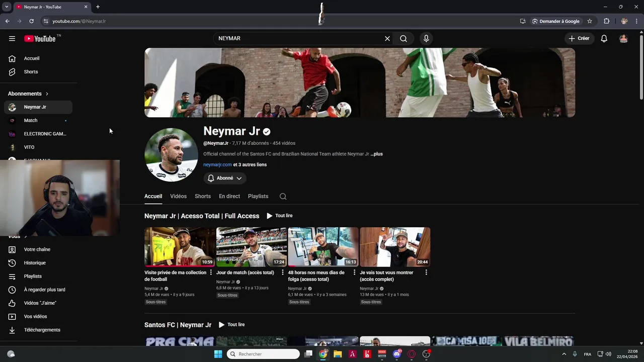Click the browser address bar
Screen dimensions: 644x362
point(282,21)
